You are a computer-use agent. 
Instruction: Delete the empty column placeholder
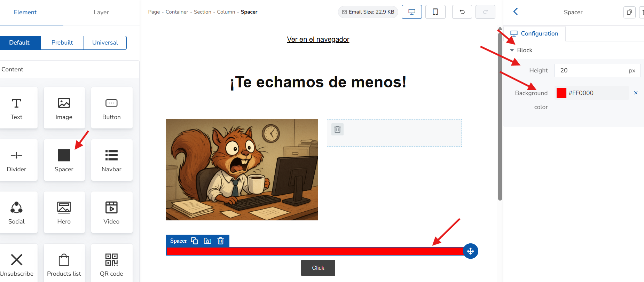click(x=337, y=130)
